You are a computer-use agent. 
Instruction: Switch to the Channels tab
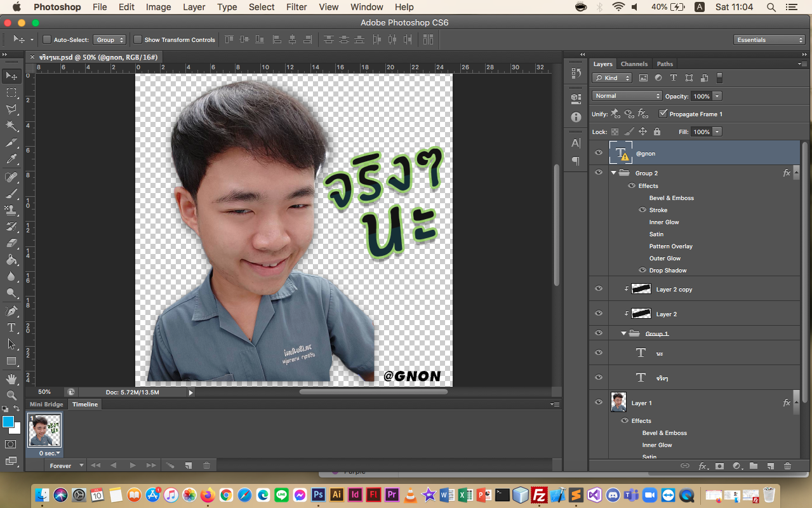(x=634, y=64)
